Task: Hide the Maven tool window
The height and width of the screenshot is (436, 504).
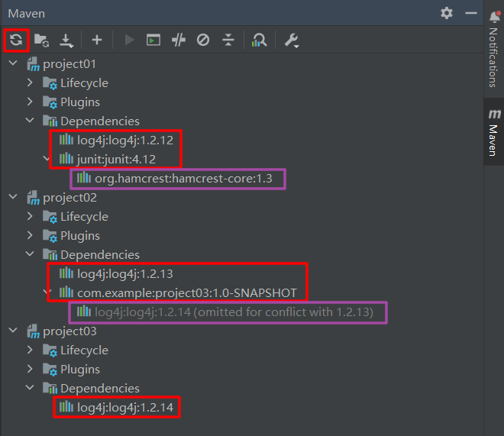Action: (x=471, y=13)
